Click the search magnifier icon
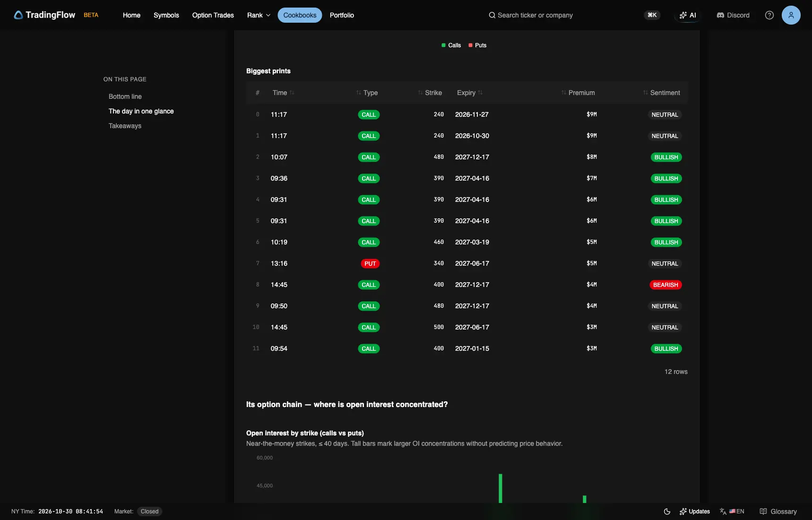The height and width of the screenshot is (520, 812). tap(492, 15)
